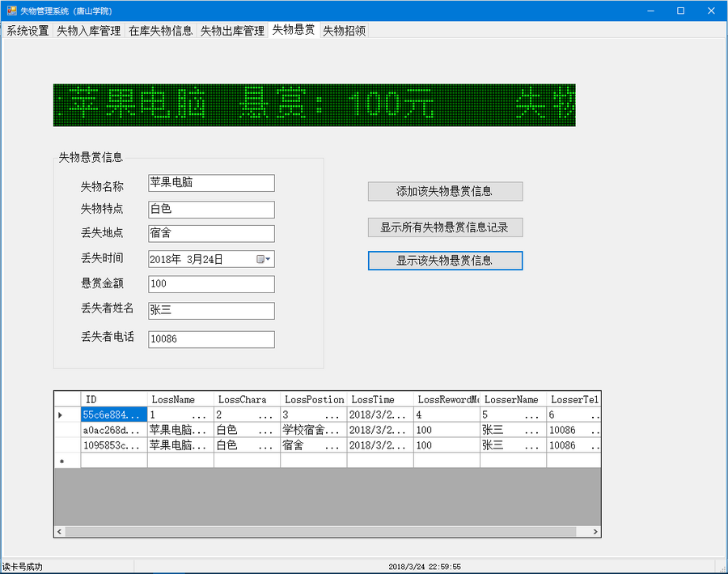
Task: Click the 失物特点 field showing 白色
Action: [x=210, y=209]
